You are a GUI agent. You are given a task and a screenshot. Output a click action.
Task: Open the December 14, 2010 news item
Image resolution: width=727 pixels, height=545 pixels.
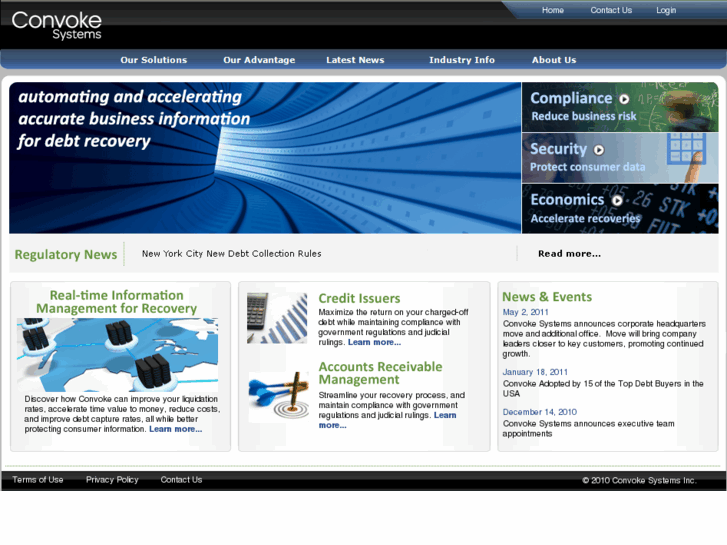pos(540,412)
